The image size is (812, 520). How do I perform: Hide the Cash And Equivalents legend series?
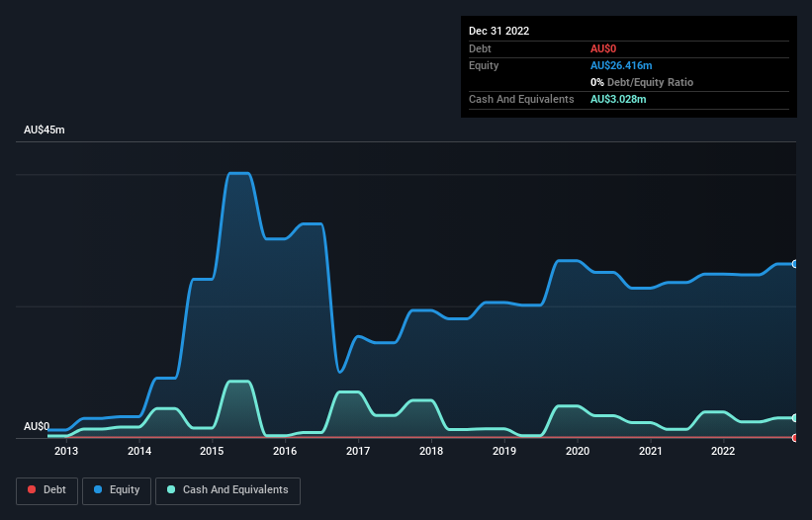(x=227, y=490)
